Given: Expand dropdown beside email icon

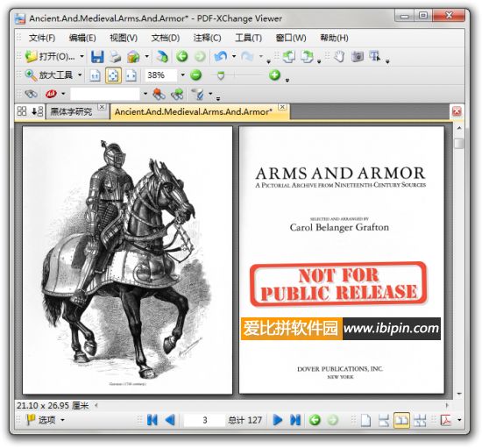Looking at the screenshot, I should pyautogui.click(x=146, y=57).
